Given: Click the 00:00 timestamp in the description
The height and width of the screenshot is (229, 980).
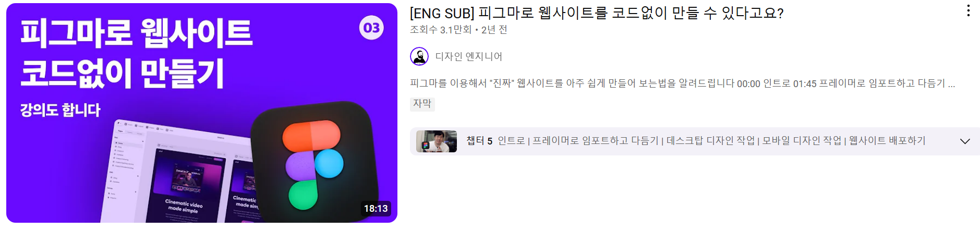Looking at the screenshot, I should (748, 83).
